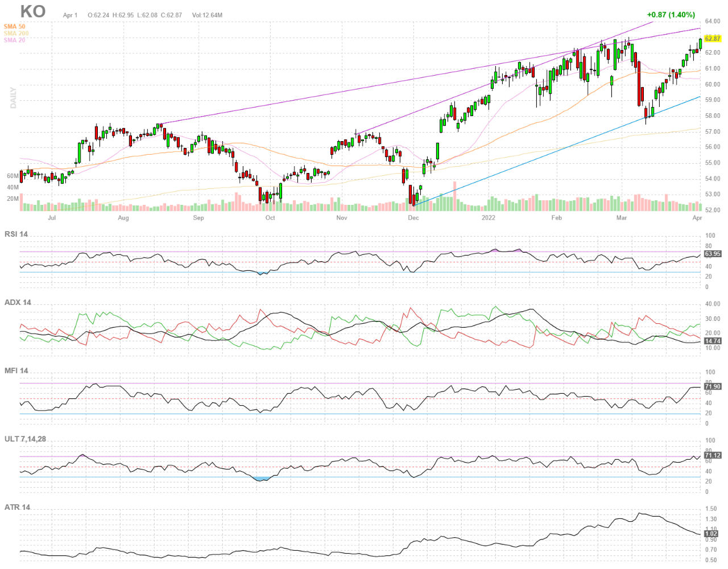
Task: Select the SMA 200 legend label
Action: pyautogui.click(x=16, y=34)
